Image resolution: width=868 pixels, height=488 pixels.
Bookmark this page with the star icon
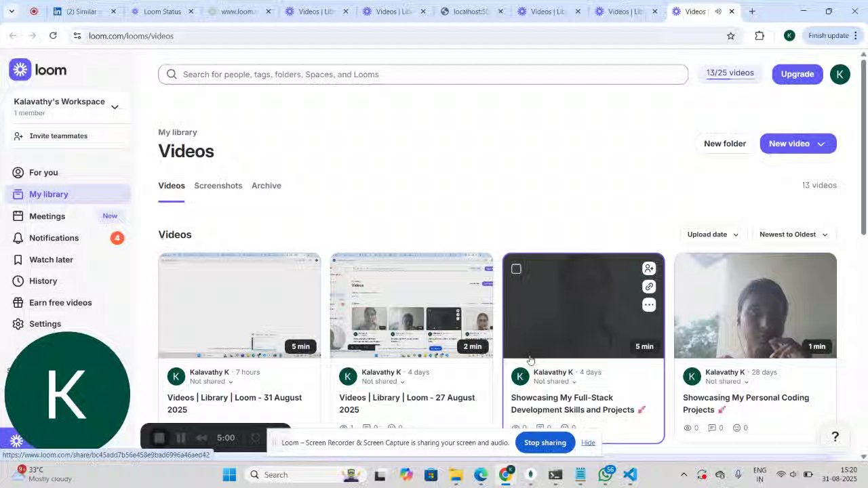[x=730, y=36]
